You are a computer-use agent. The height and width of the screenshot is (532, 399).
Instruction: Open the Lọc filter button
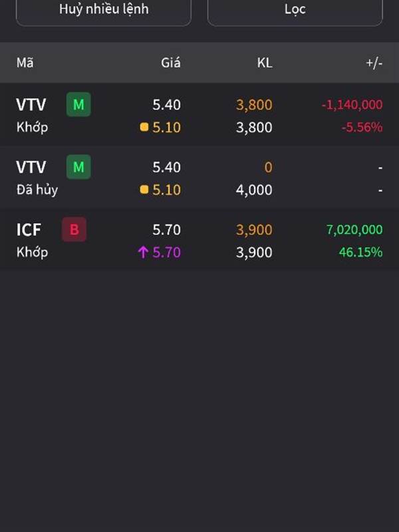point(295,10)
